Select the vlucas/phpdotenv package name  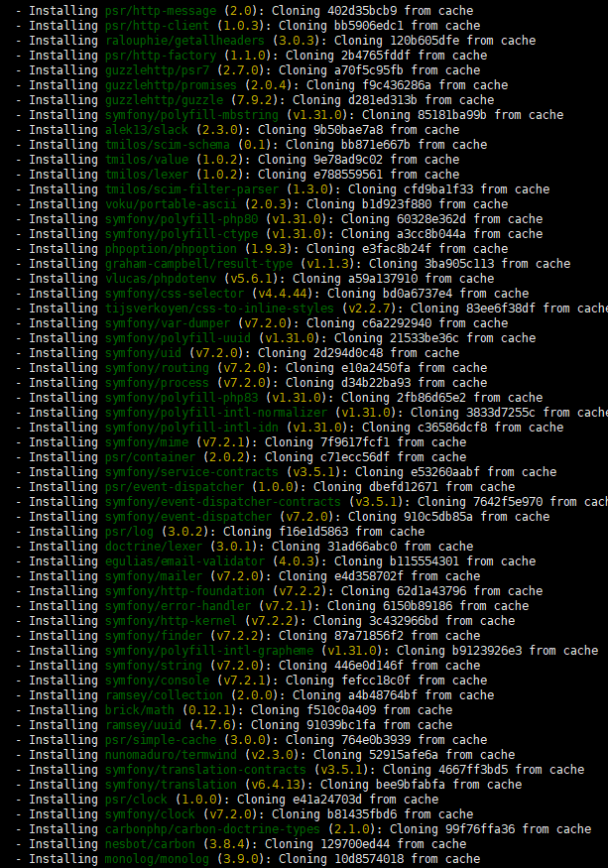pos(161,279)
